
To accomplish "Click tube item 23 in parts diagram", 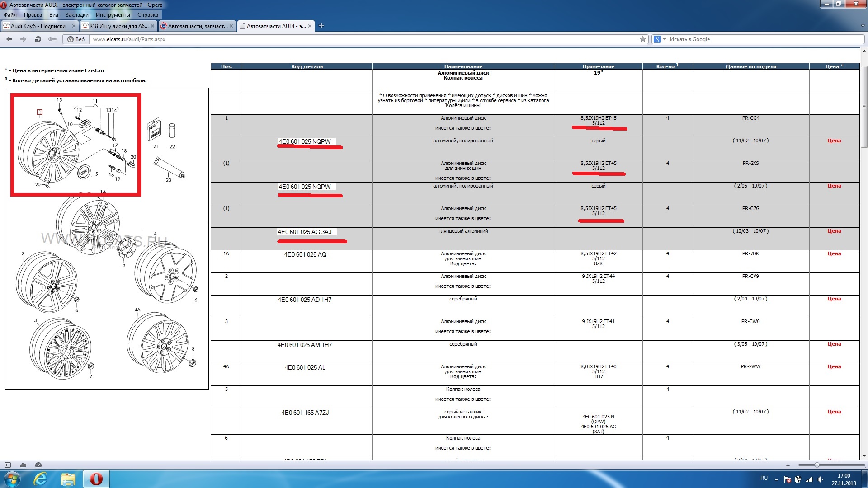I will (x=169, y=167).
